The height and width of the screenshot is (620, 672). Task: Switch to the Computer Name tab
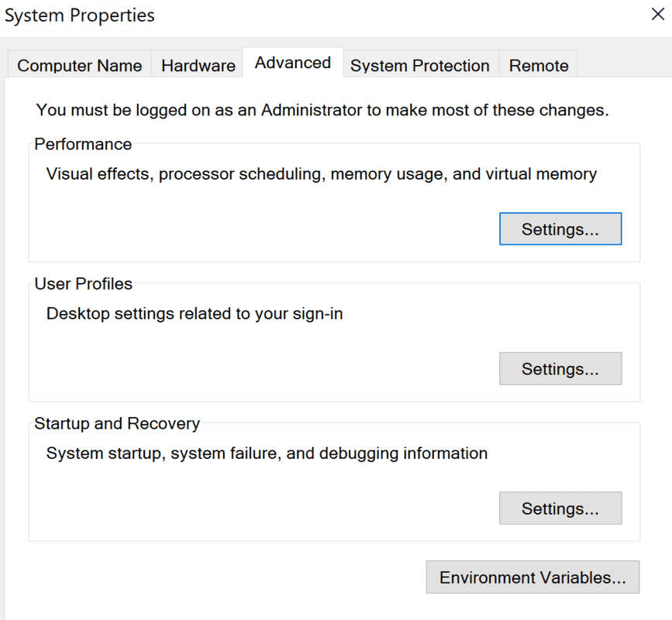[79, 66]
